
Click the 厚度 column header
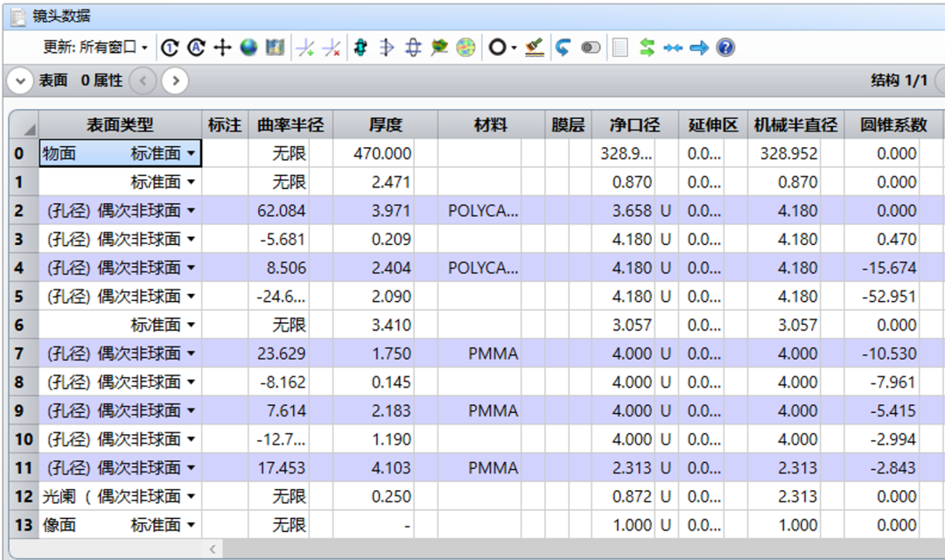pos(385,125)
